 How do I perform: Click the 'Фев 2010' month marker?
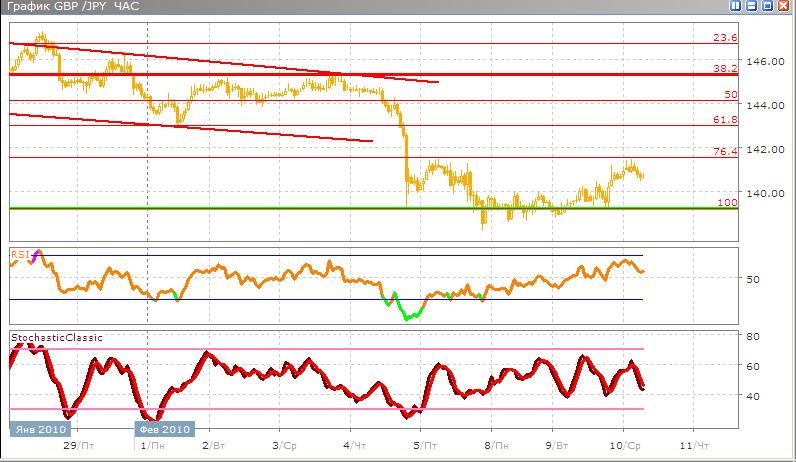164,430
